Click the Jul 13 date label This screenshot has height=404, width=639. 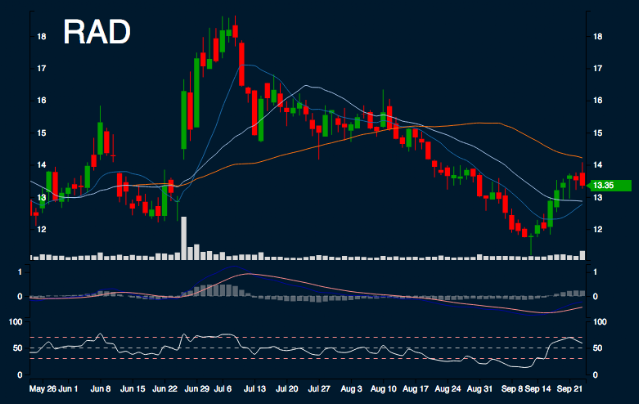click(x=255, y=389)
